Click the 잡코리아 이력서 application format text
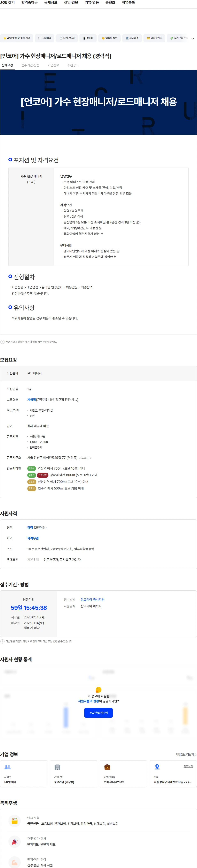Viewport: 197px width, 868px height. point(91,606)
